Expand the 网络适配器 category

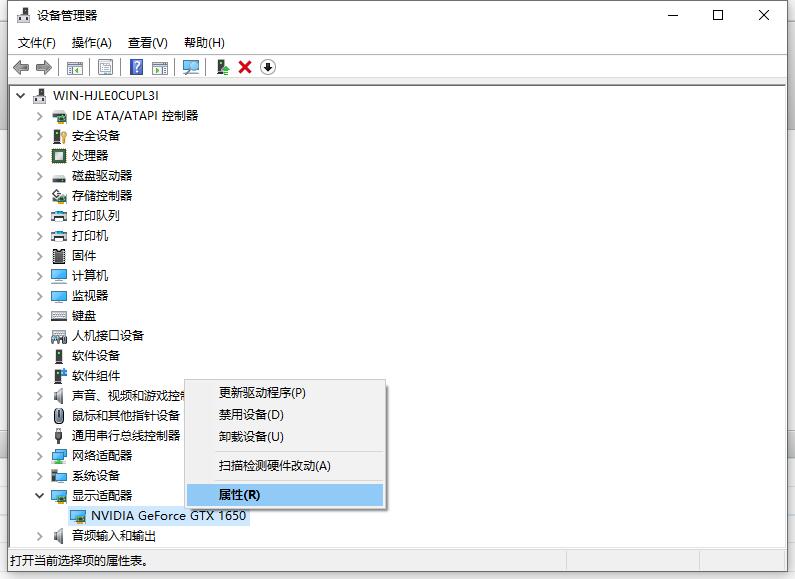coord(40,456)
